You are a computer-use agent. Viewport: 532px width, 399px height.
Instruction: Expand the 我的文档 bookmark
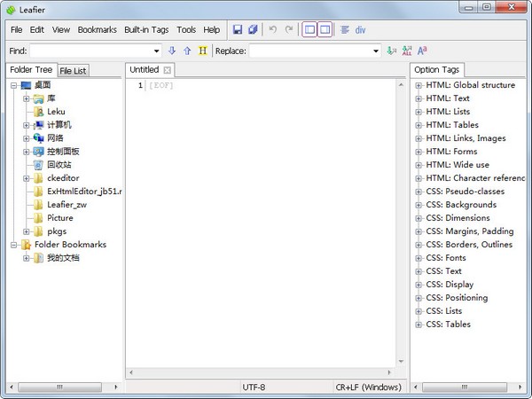(26, 258)
